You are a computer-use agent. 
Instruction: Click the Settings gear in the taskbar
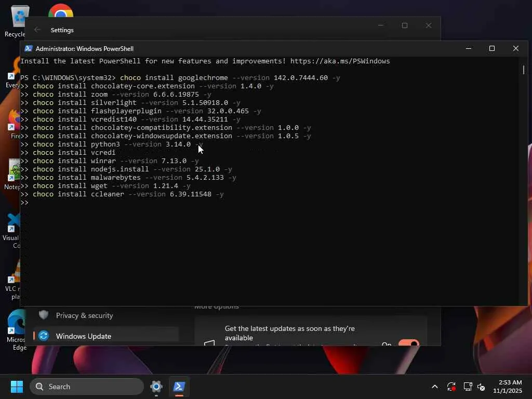pos(156,387)
